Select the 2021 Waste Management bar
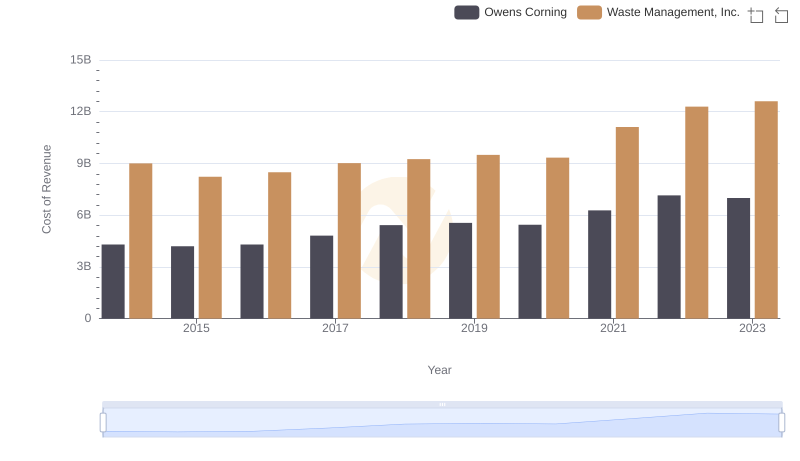The image size is (800, 461). click(627, 222)
